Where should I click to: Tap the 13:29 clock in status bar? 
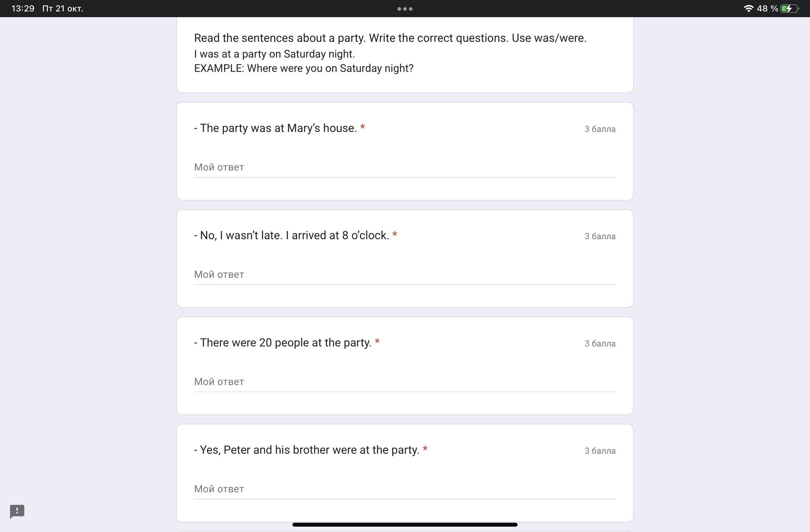pyautogui.click(x=23, y=9)
